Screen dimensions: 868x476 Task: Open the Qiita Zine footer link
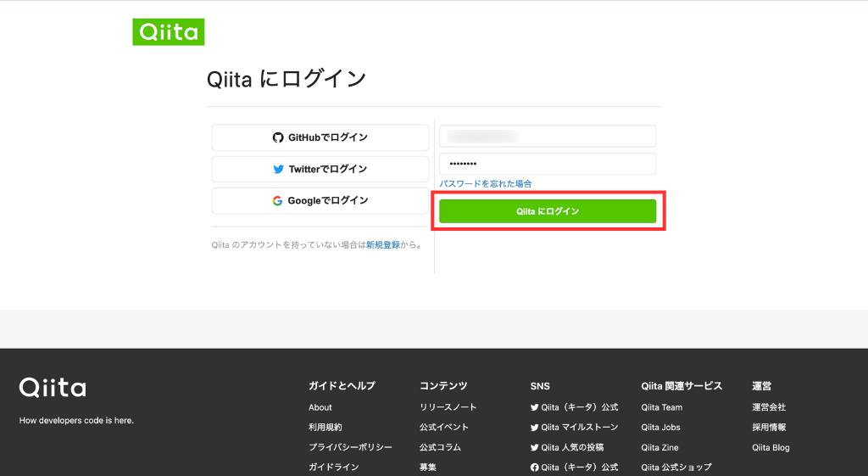point(659,447)
